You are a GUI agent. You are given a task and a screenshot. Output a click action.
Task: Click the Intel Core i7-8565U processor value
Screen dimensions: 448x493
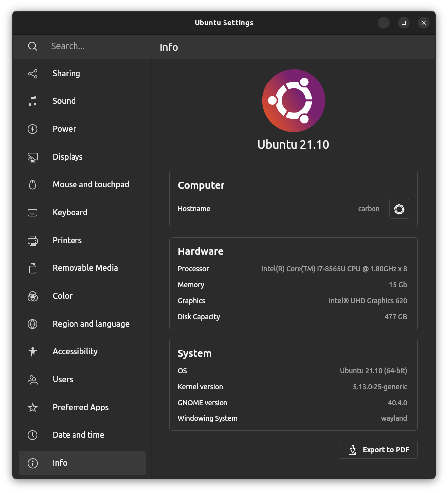(334, 269)
